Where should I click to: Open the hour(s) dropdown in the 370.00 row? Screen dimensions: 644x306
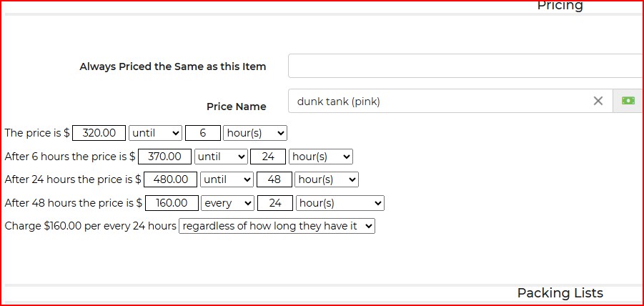pyautogui.click(x=320, y=157)
